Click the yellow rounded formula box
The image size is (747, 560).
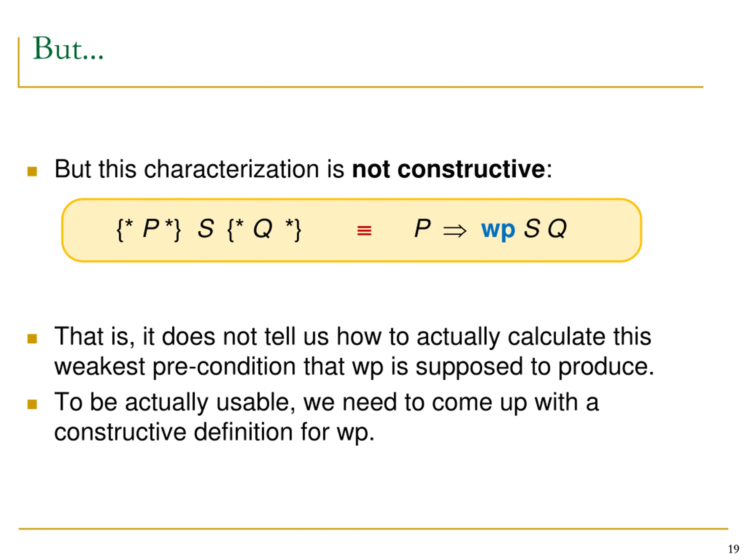coord(352,230)
